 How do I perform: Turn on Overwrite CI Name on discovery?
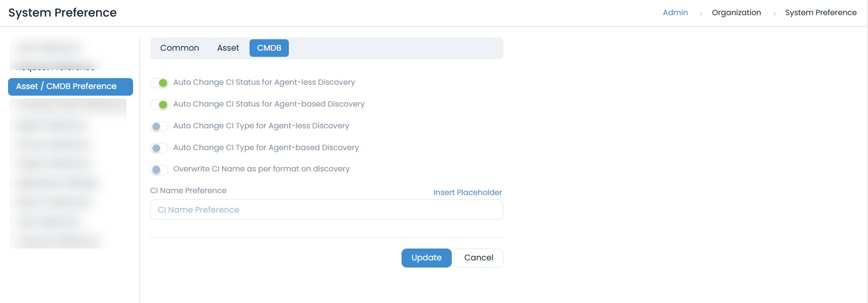click(x=159, y=169)
